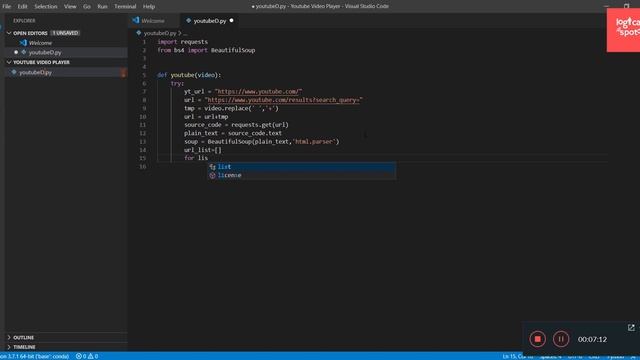Open youtubeD.py under Open Editors
Viewport: 640px width, 360px height.
click(45, 53)
